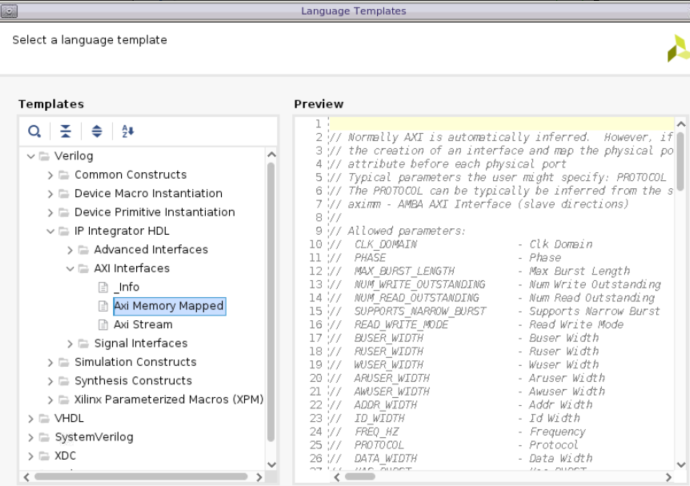The image size is (690, 486).
Task: Click the Axi Memory Mapped document icon
Action: (x=103, y=306)
